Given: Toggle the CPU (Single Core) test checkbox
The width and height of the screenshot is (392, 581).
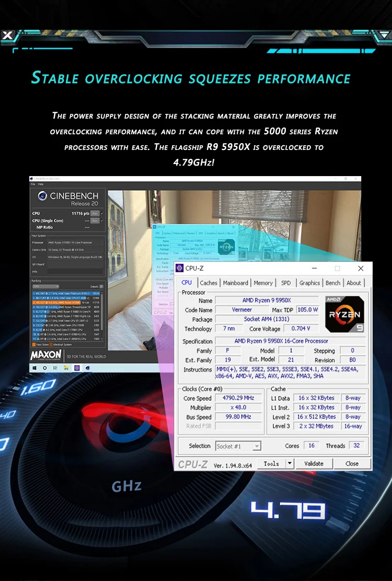Looking at the screenshot, I should coord(102,220).
